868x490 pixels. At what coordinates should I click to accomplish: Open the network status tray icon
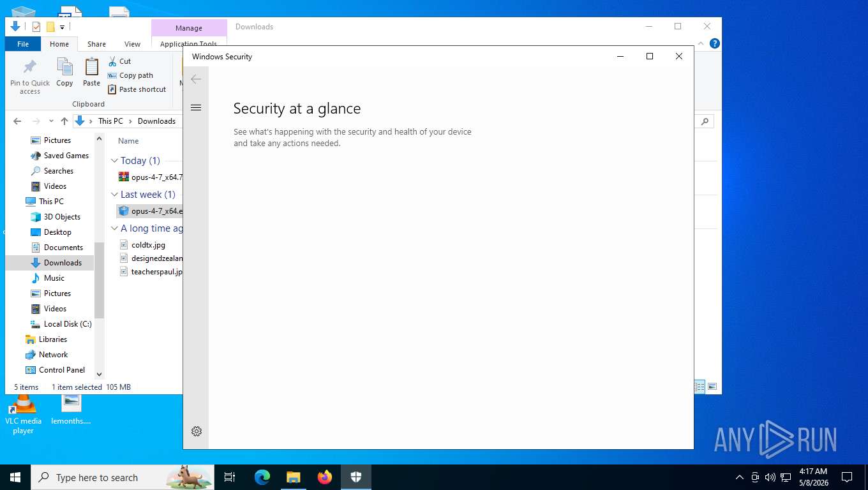786,477
